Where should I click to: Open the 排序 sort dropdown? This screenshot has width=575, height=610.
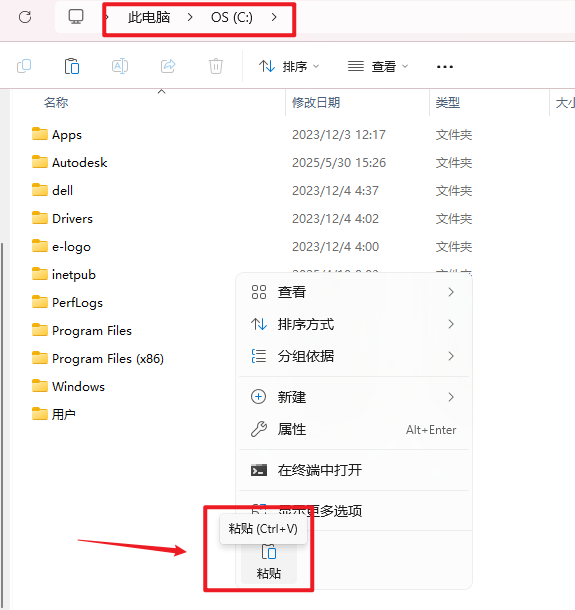[289, 67]
